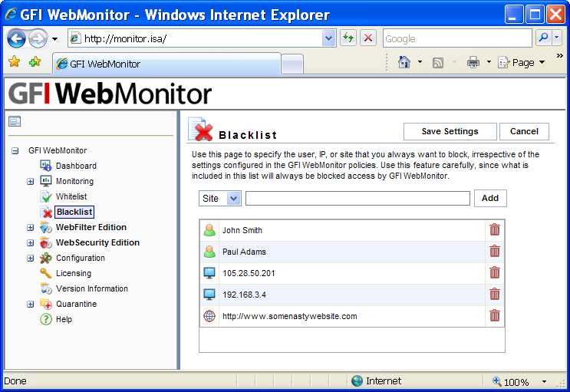Click the Add button
This screenshot has width=570, height=392.
pyautogui.click(x=490, y=198)
